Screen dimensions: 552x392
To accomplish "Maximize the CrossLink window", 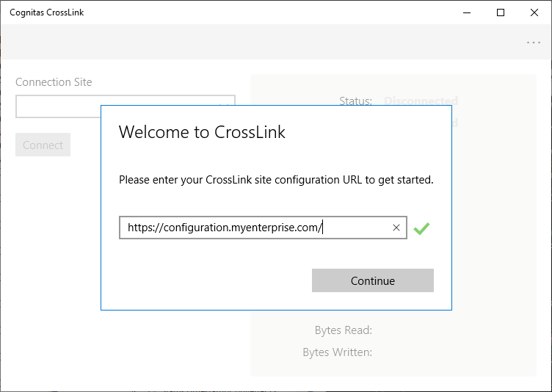I will click(501, 12).
